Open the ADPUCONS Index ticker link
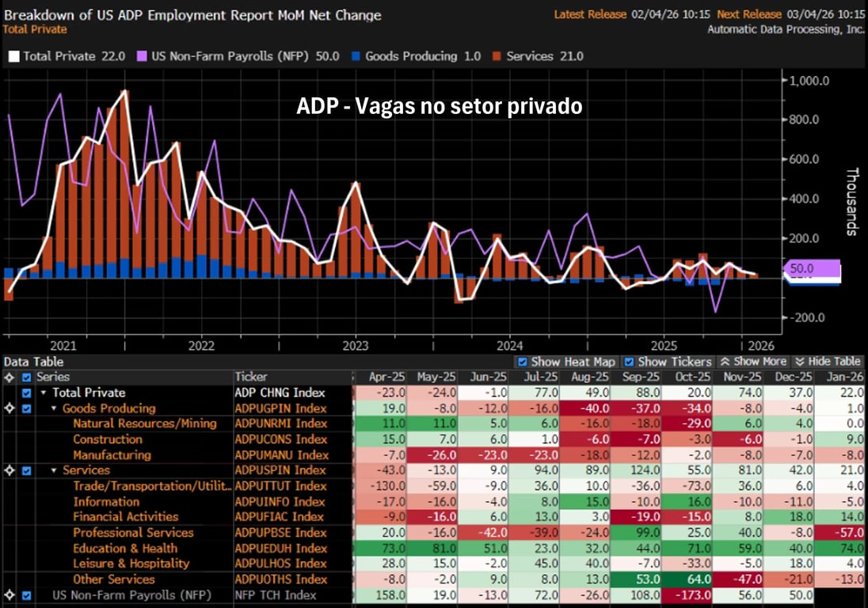This screenshot has height=608, width=868. [280, 439]
